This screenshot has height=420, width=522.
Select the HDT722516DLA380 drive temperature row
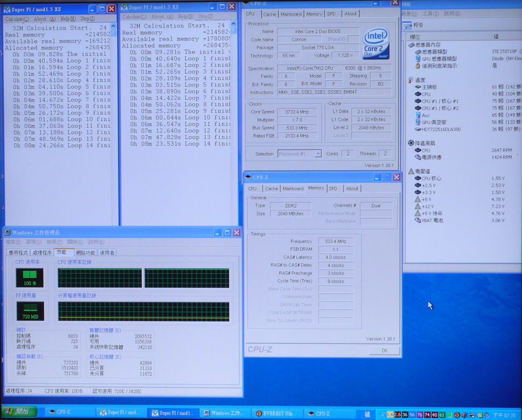point(440,130)
